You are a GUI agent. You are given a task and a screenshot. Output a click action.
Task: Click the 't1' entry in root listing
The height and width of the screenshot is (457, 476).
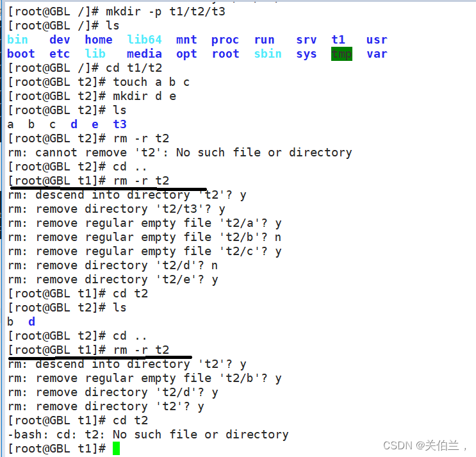338,40
